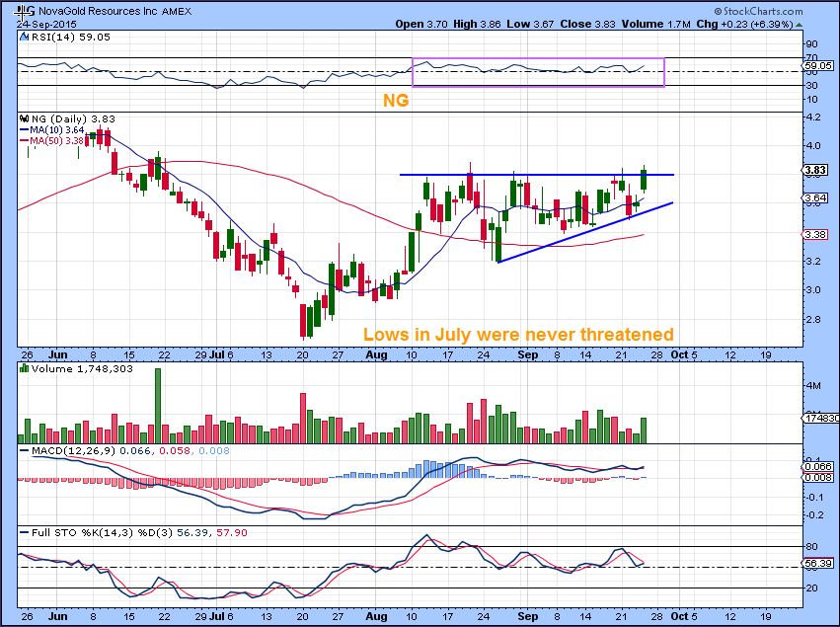Click the 4.2 price level on price axis

pos(812,117)
